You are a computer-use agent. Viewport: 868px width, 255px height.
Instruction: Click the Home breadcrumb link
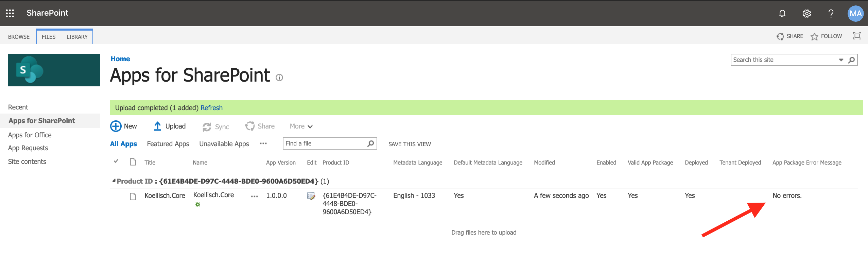120,59
